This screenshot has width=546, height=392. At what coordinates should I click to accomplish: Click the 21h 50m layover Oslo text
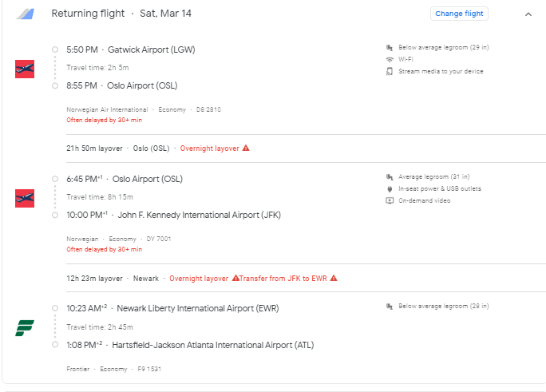118,148
